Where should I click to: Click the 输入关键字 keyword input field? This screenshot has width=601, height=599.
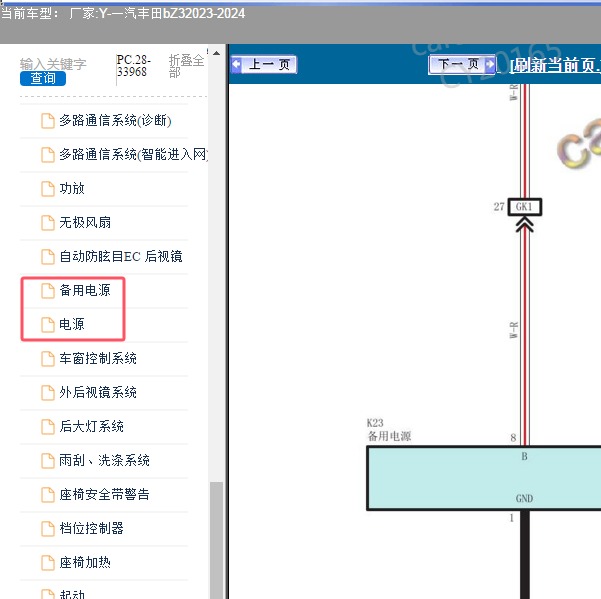tap(53, 64)
